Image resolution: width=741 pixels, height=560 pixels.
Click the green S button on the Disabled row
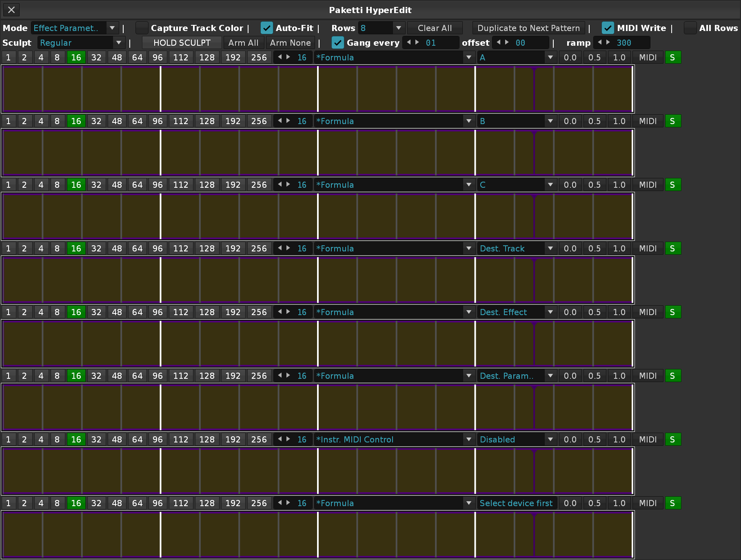point(673,440)
